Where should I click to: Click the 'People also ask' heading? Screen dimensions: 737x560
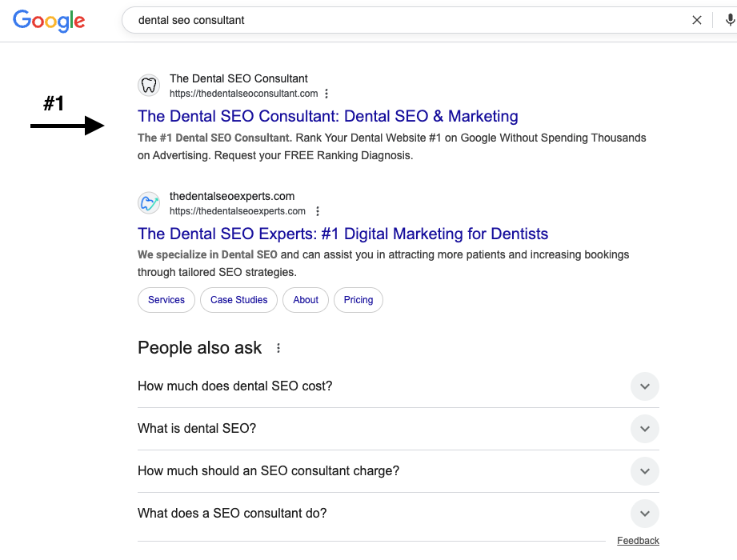click(200, 348)
